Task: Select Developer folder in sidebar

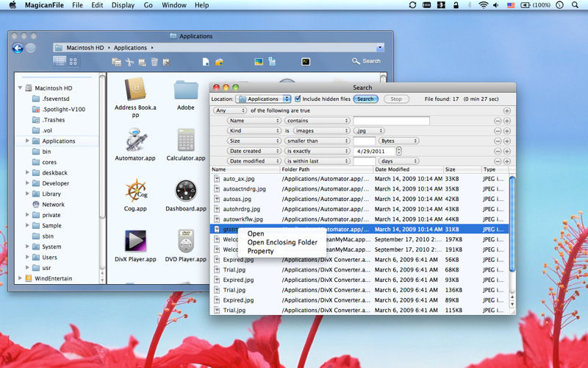Action: coord(56,183)
